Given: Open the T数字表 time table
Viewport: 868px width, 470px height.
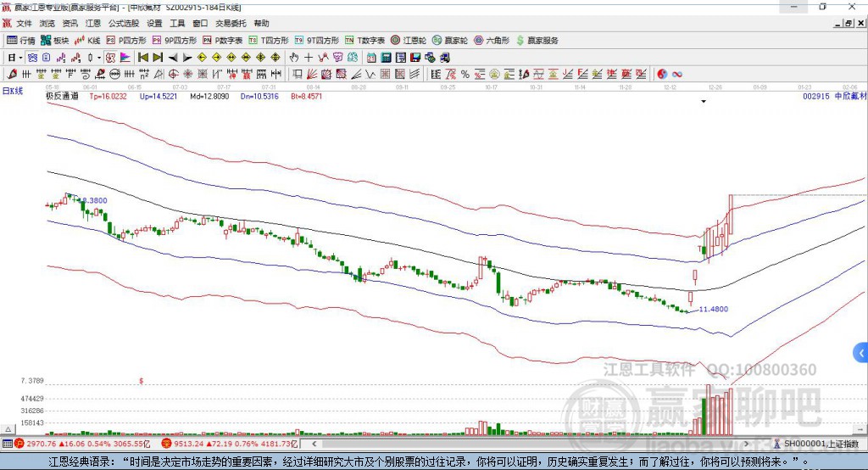Looking at the screenshot, I should (x=364, y=41).
